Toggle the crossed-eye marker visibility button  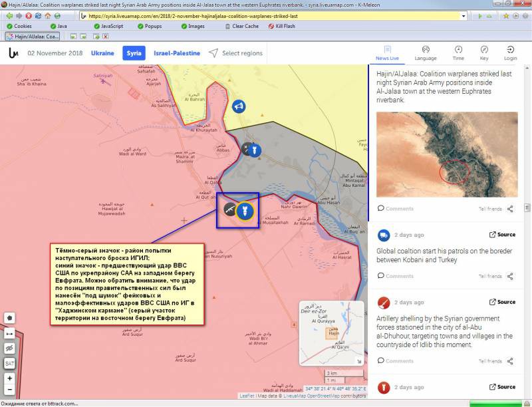point(10,348)
